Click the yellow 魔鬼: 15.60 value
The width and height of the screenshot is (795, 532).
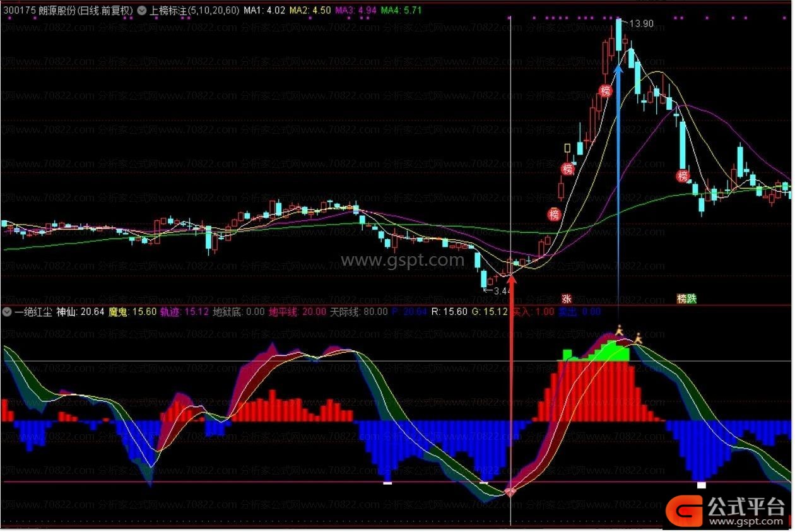tap(132, 312)
